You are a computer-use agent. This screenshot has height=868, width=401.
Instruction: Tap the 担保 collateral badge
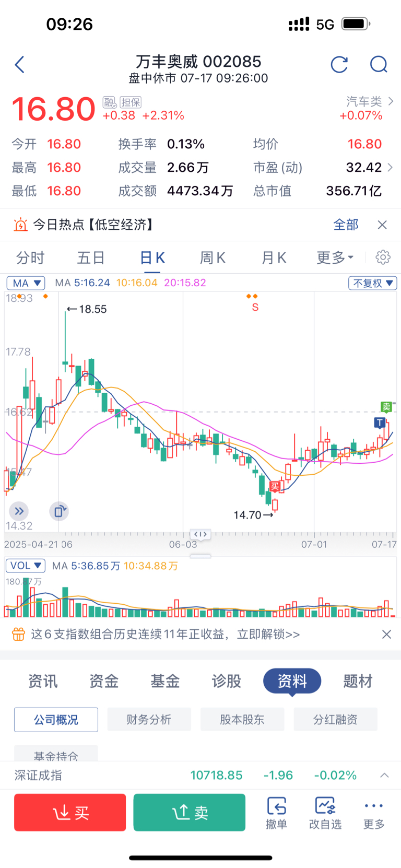click(131, 102)
